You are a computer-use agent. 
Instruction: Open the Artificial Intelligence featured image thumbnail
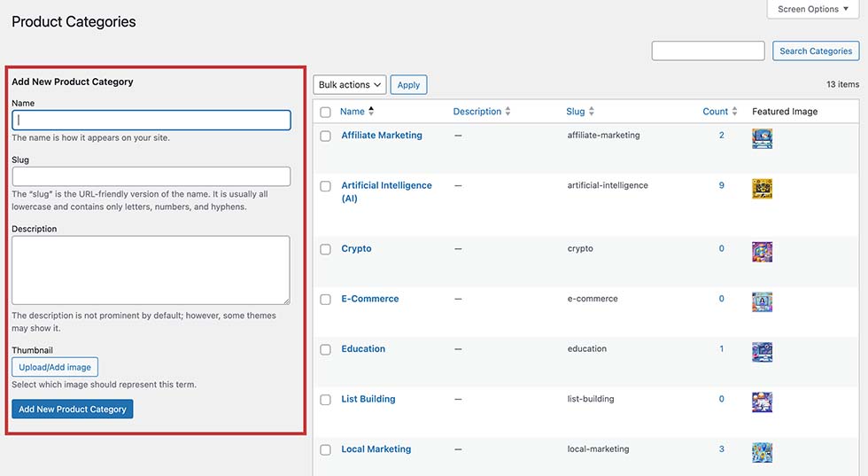(x=762, y=189)
